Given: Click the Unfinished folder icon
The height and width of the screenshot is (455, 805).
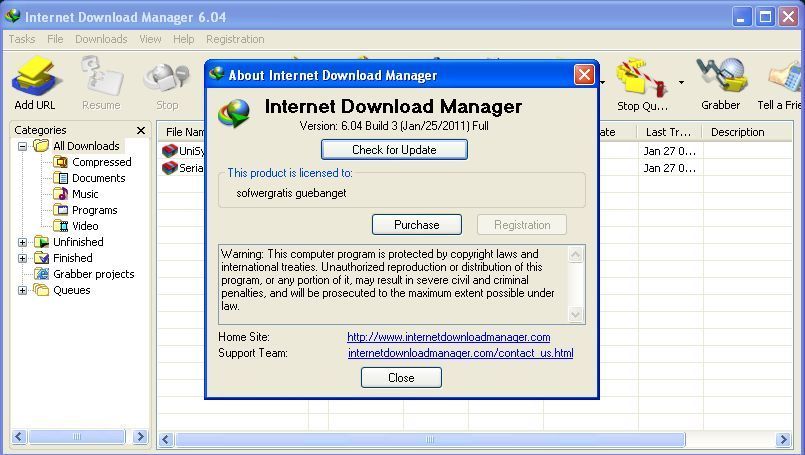Looking at the screenshot, I should (42, 242).
